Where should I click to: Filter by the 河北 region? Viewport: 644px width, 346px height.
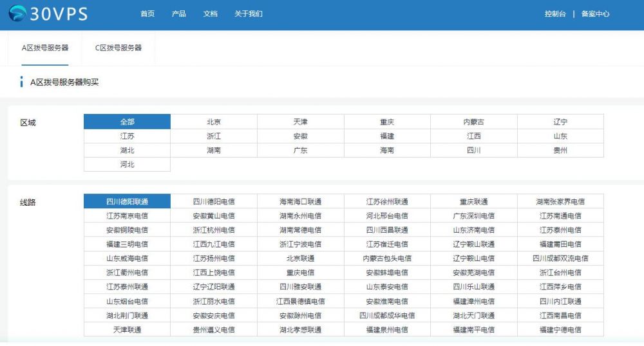coord(127,165)
